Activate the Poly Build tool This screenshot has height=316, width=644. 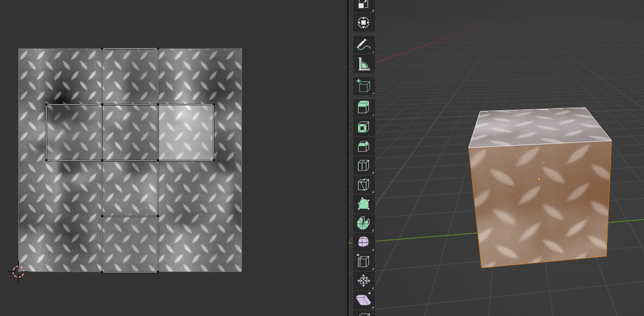364,203
